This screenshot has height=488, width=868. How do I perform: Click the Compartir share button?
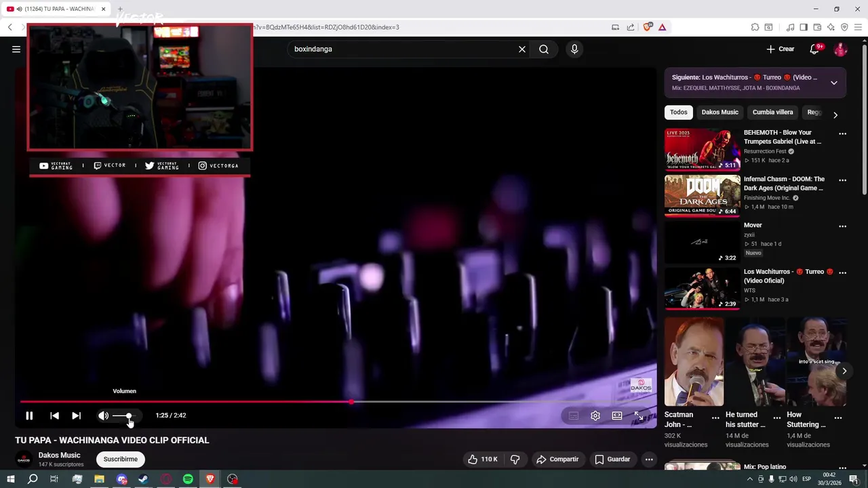tap(557, 460)
